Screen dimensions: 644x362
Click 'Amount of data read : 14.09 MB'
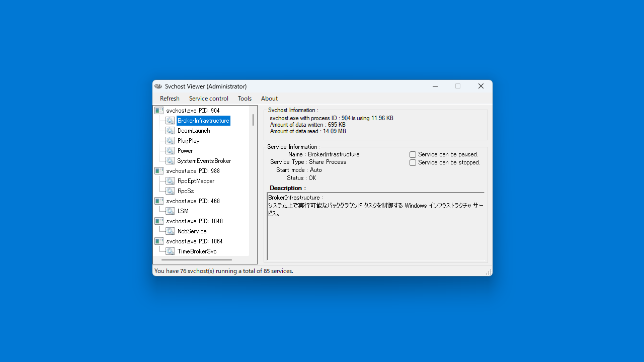[x=308, y=131]
